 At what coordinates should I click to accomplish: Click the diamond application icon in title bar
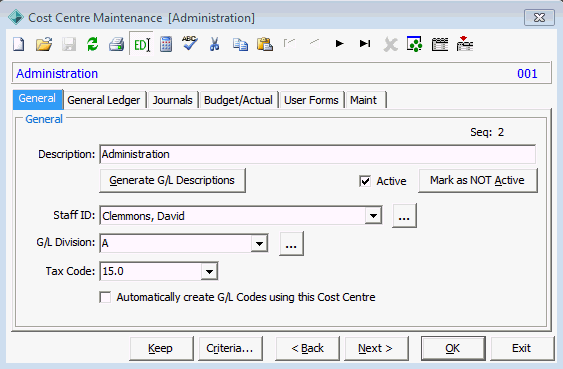click(15, 17)
